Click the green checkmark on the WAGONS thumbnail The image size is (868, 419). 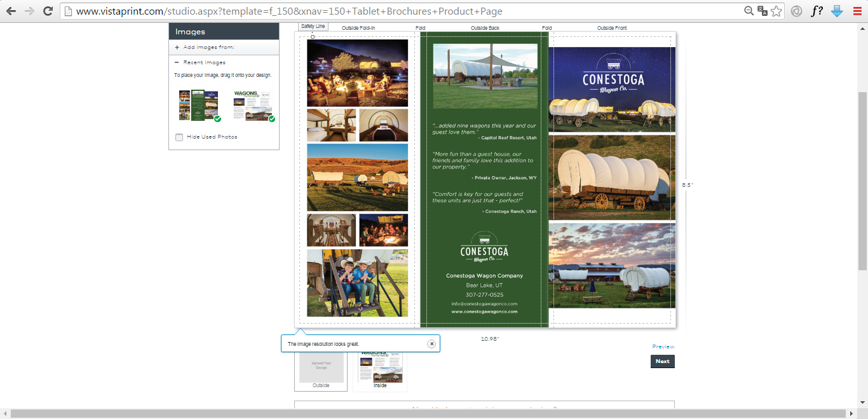tap(271, 118)
